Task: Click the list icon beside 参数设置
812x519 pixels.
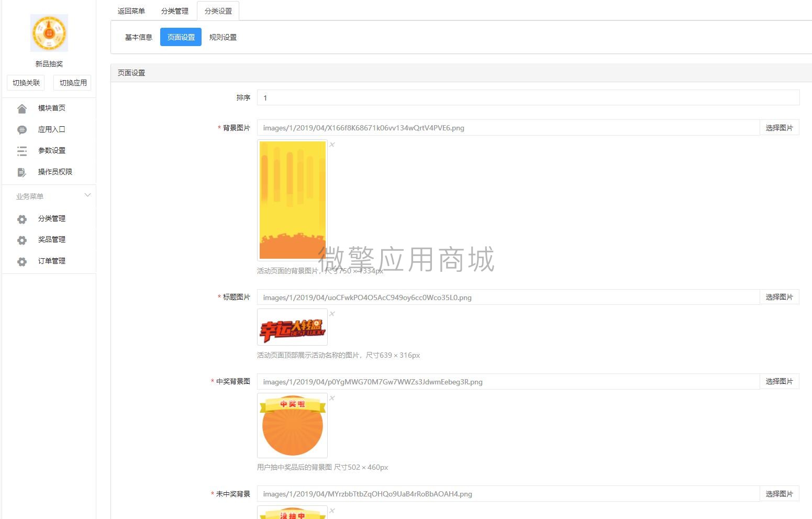Action: (22, 151)
